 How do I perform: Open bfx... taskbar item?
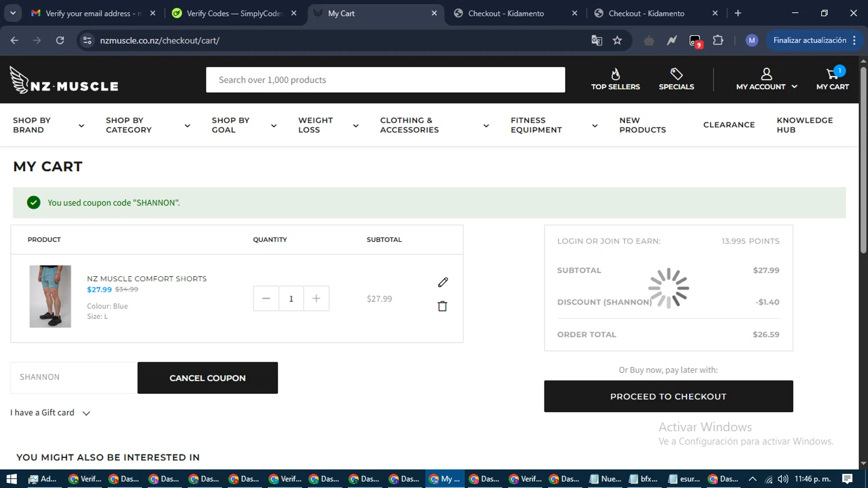tap(644, 479)
